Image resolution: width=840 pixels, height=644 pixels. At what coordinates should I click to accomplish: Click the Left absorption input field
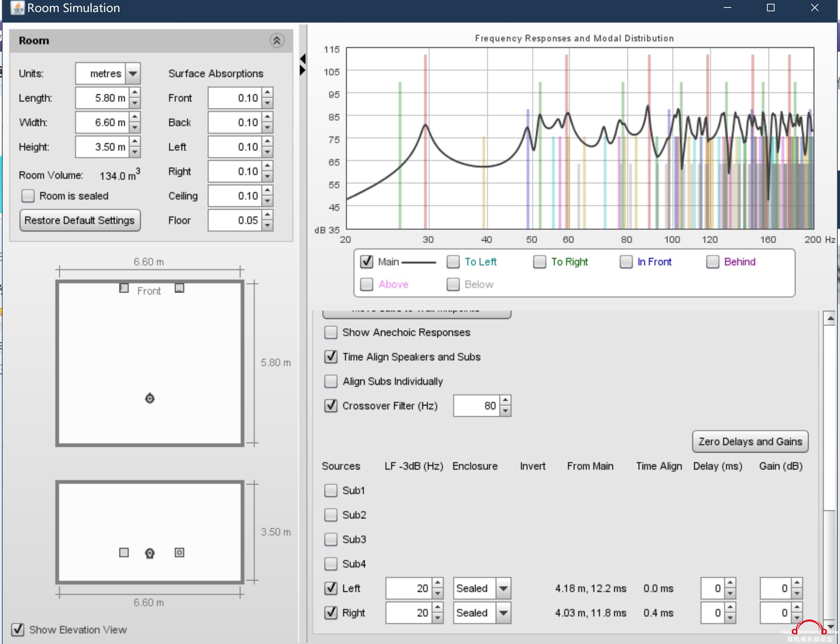pos(235,147)
